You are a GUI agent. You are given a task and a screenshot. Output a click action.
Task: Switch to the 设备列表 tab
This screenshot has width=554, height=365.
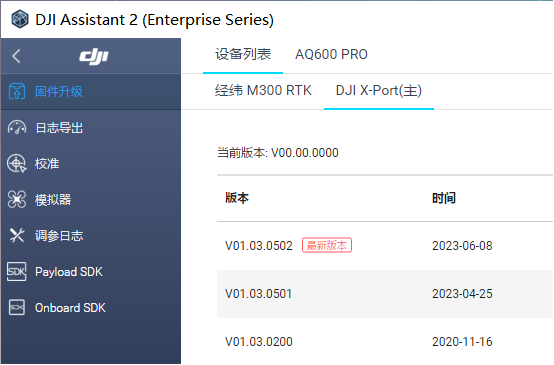[243, 55]
